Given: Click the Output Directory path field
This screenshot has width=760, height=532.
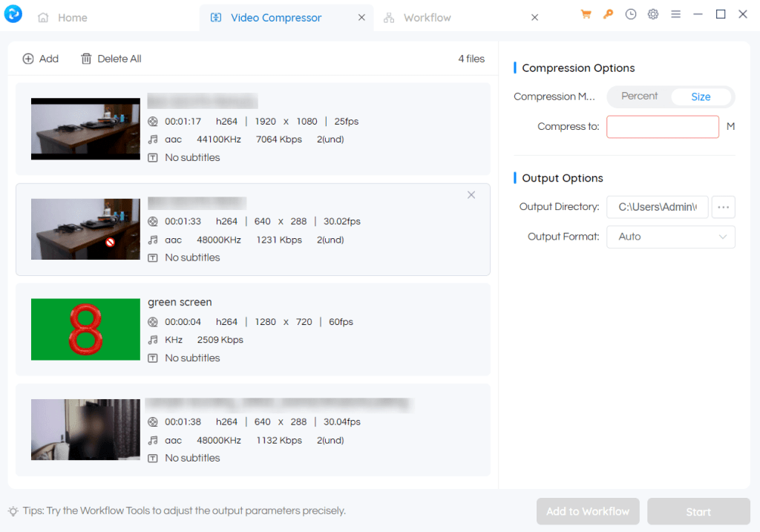Looking at the screenshot, I should (x=658, y=207).
